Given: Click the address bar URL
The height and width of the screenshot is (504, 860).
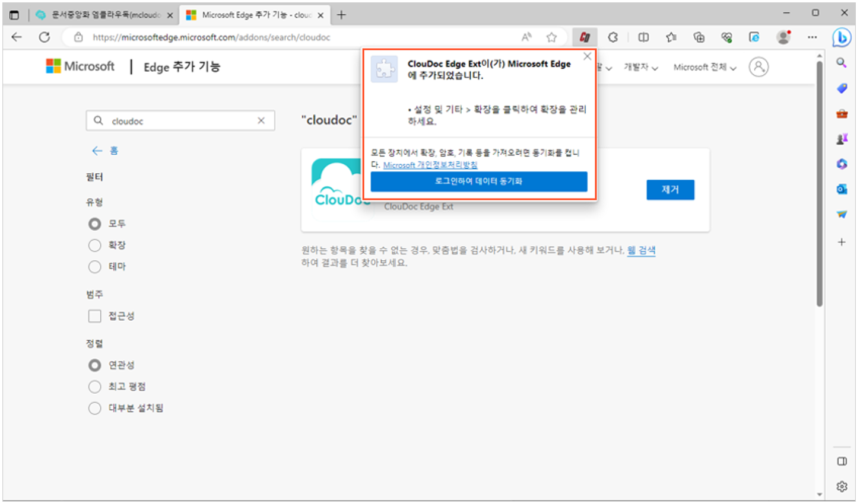Looking at the screenshot, I should pos(211,37).
